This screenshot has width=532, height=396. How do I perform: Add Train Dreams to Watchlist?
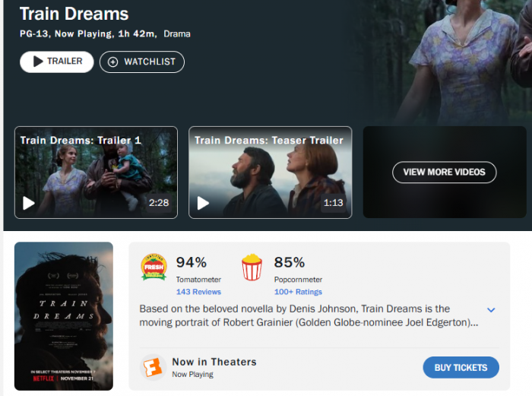[142, 62]
